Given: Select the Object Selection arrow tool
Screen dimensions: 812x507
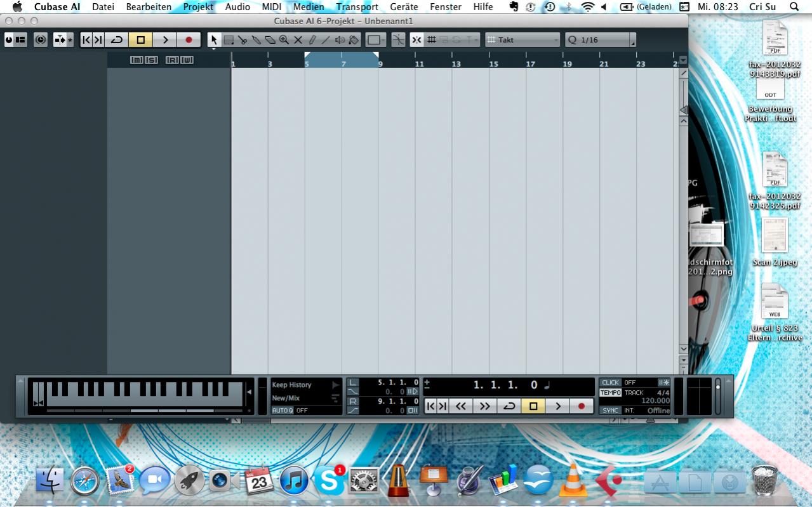Looking at the screenshot, I should coord(214,40).
